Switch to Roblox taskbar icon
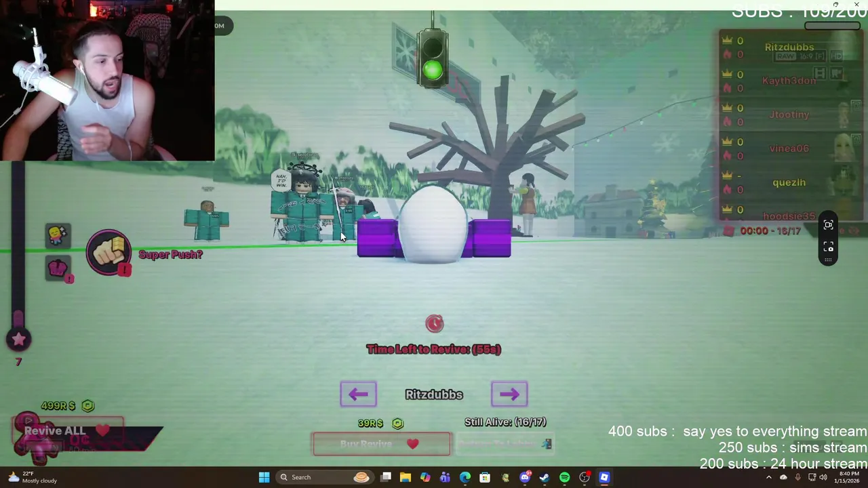Viewport: 868px width, 488px height. click(x=604, y=477)
